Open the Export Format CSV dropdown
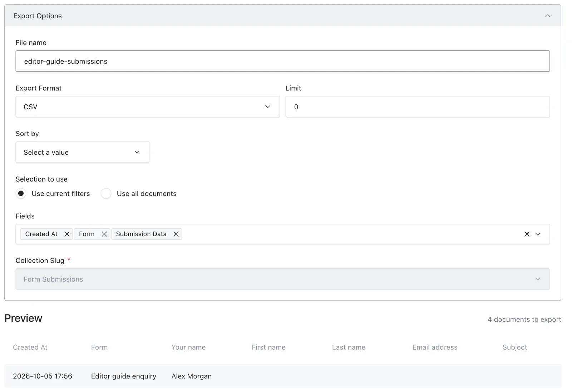 point(148,106)
